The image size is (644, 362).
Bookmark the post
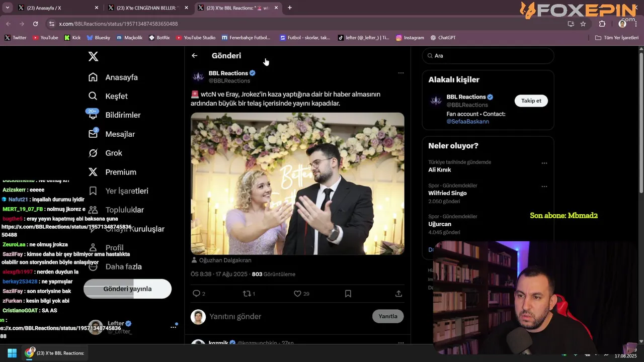point(348,294)
